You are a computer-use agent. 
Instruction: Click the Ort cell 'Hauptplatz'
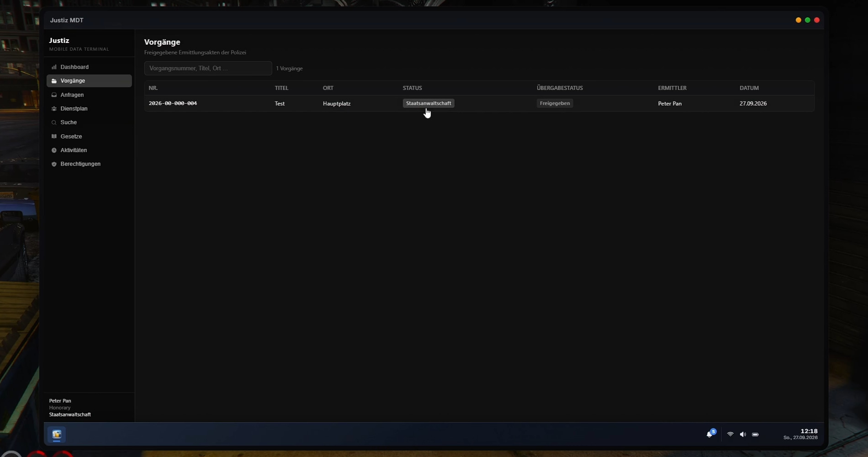click(337, 104)
